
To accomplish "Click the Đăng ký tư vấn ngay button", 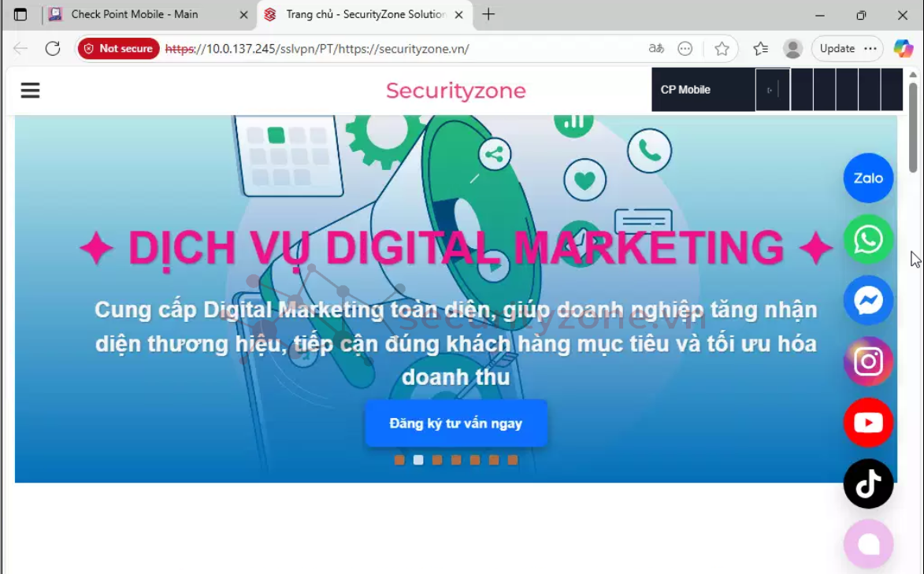I will point(455,424).
